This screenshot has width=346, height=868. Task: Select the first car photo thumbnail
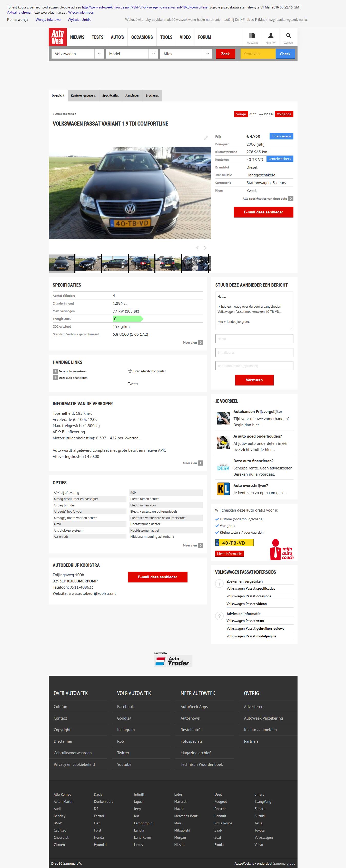62,263
